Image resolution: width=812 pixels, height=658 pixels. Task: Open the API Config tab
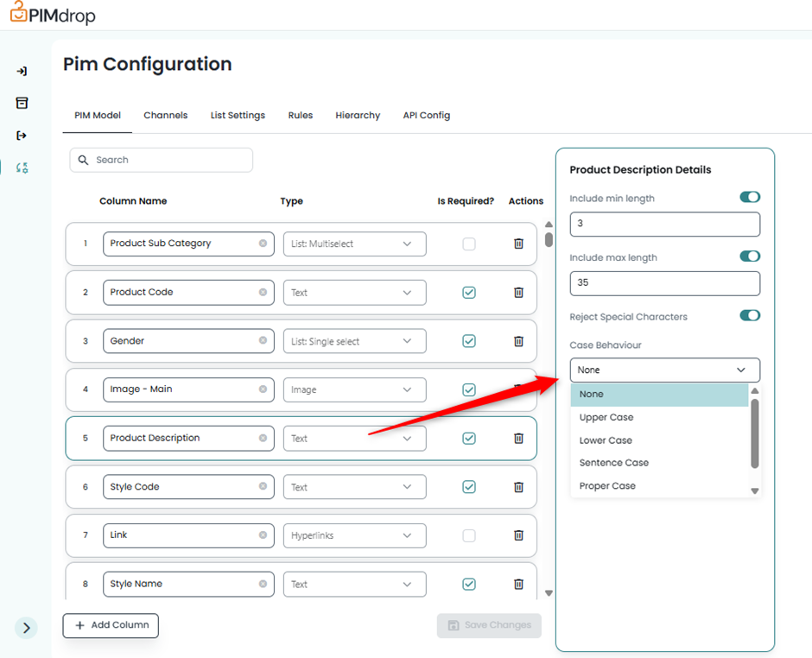tap(426, 116)
